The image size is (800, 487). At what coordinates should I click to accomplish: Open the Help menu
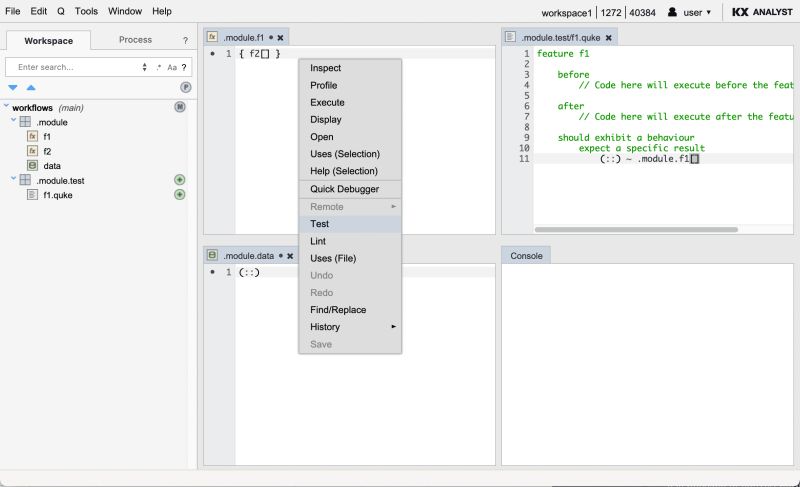(162, 11)
